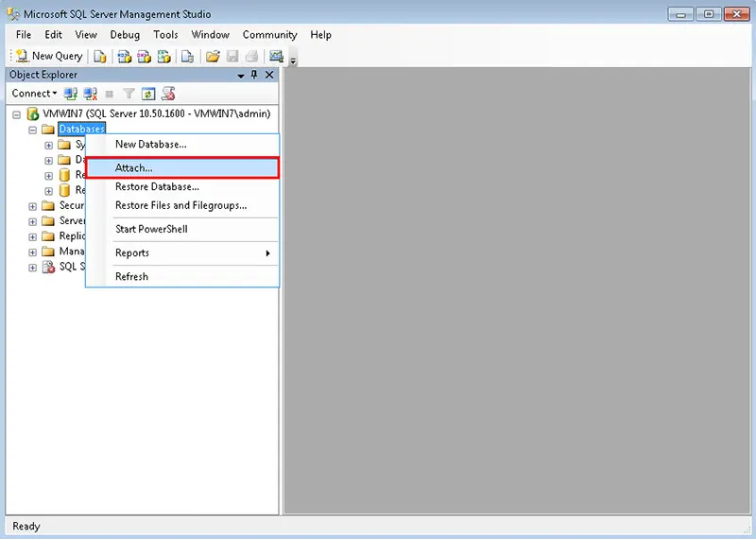Image resolution: width=756 pixels, height=539 pixels.
Task: Click the folder icon beside 'Sy'
Action: click(64, 145)
